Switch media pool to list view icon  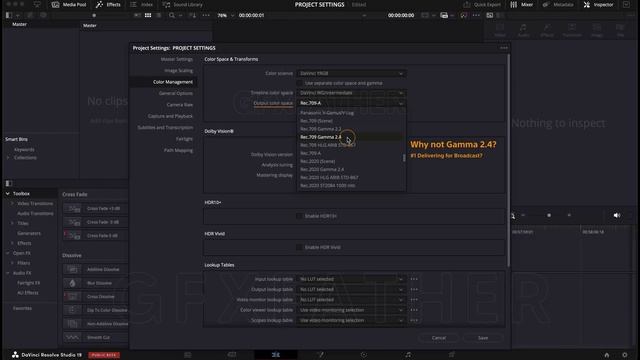159,15
